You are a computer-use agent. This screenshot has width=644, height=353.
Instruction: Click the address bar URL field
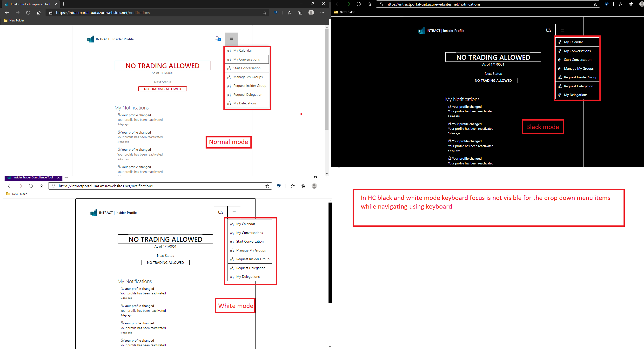(125, 13)
